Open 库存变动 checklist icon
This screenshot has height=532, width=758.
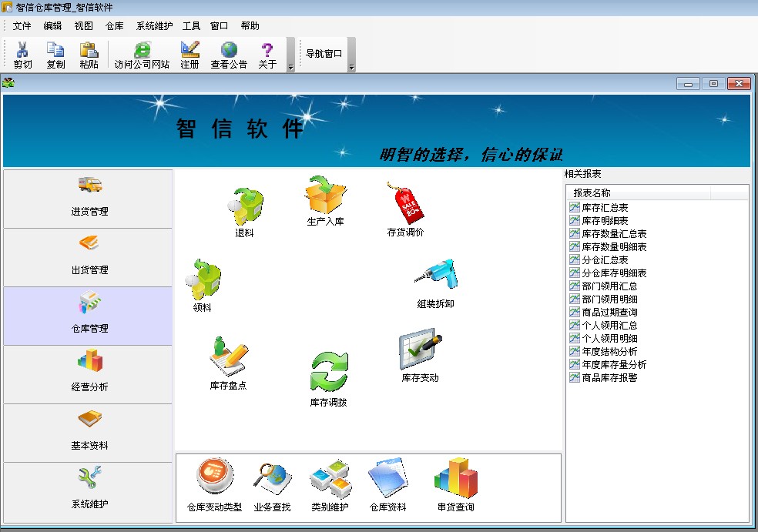click(420, 356)
